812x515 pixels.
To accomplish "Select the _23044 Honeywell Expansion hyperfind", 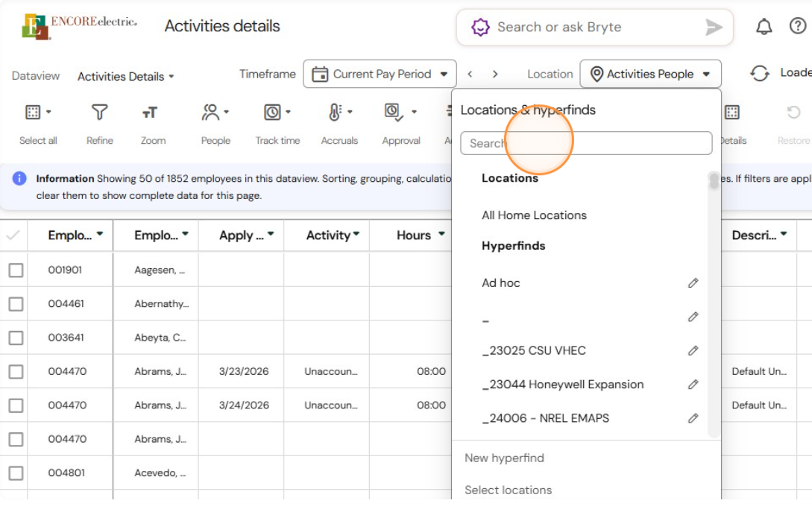I will click(x=562, y=385).
